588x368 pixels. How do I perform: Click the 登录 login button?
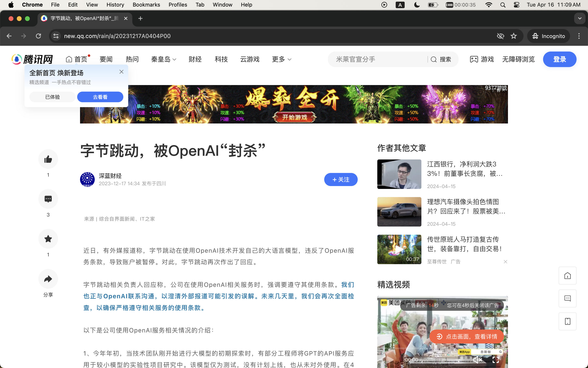(x=560, y=59)
